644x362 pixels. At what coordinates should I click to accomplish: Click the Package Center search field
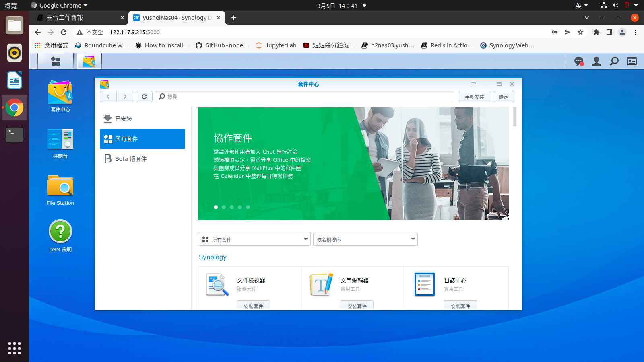[x=304, y=97]
